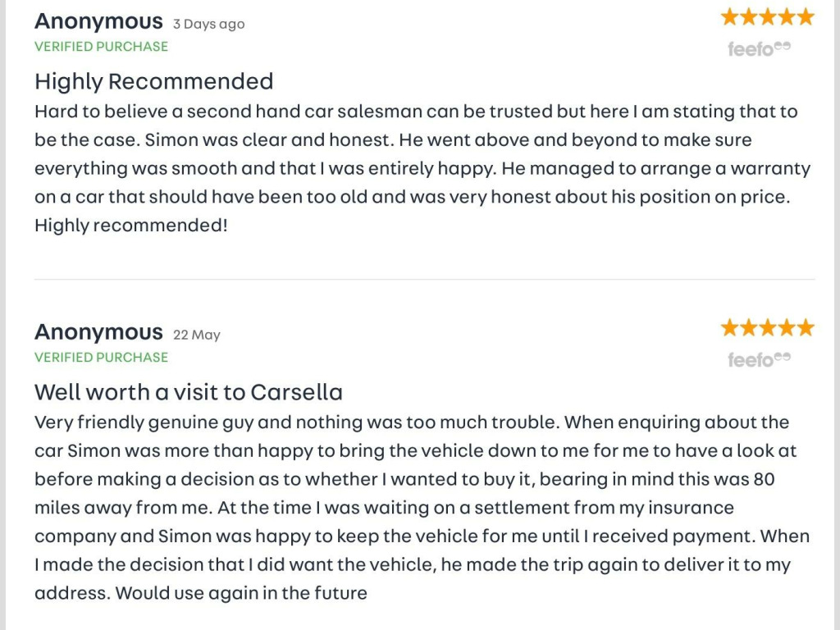Click the feefo logo on the top review
This screenshot has width=840, height=630.
(x=759, y=49)
